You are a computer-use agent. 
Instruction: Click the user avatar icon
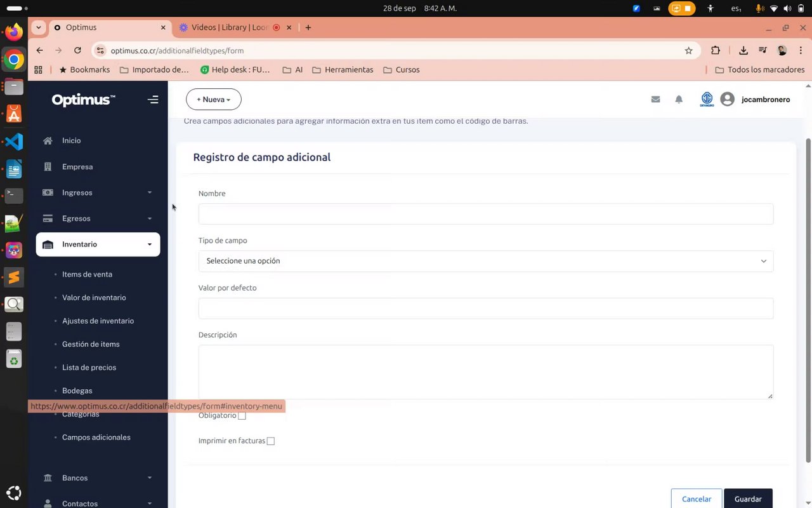728,100
